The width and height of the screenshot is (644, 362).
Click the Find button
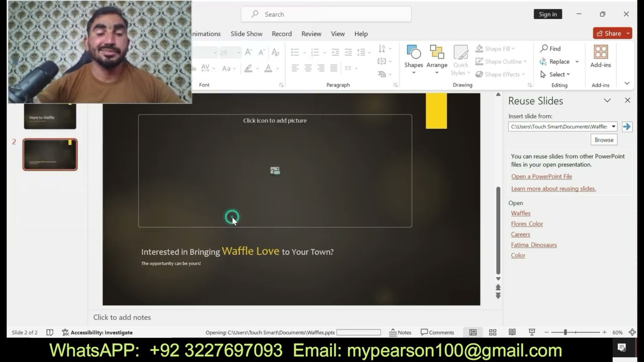point(550,49)
